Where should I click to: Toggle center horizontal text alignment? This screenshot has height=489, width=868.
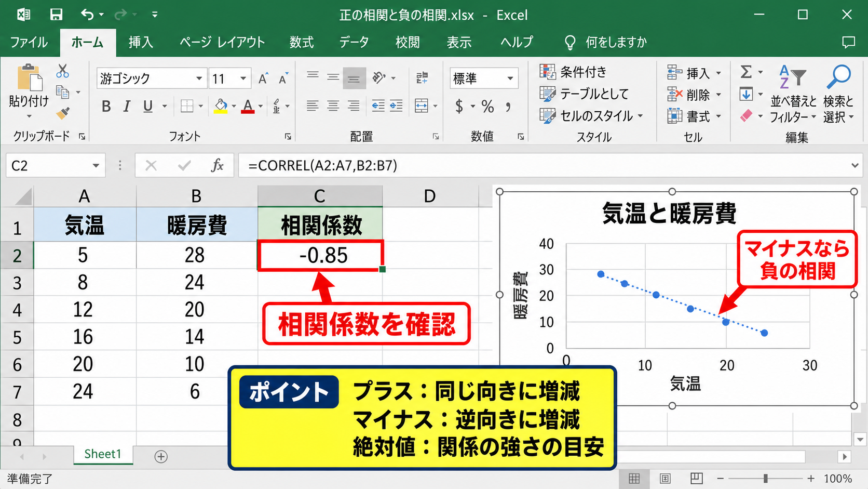coord(333,106)
